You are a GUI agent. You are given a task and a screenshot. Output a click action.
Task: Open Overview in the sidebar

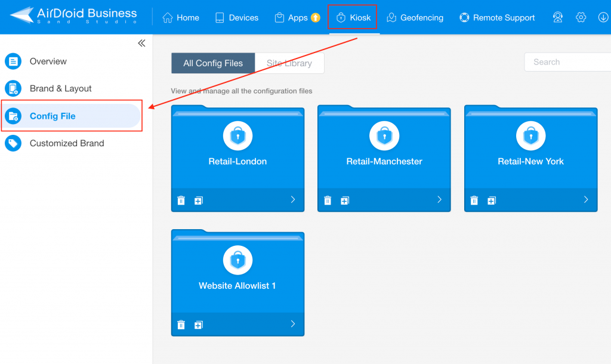click(48, 61)
